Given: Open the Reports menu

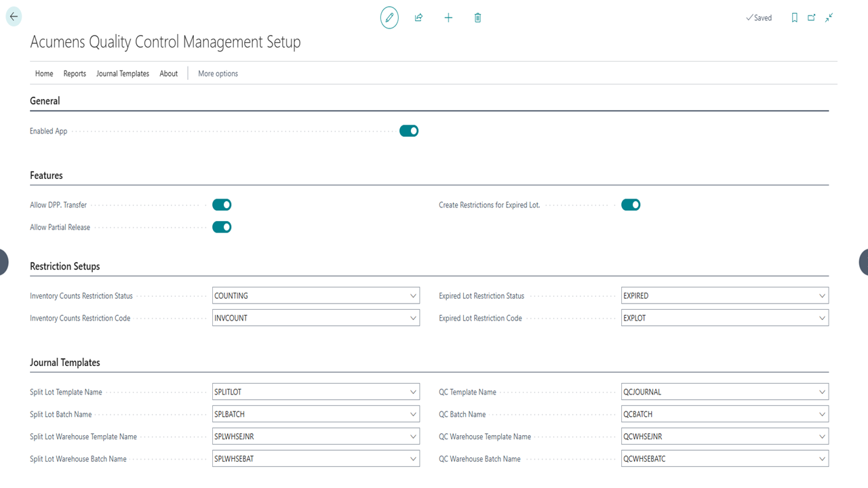Looking at the screenshot, I should point(75,74).
